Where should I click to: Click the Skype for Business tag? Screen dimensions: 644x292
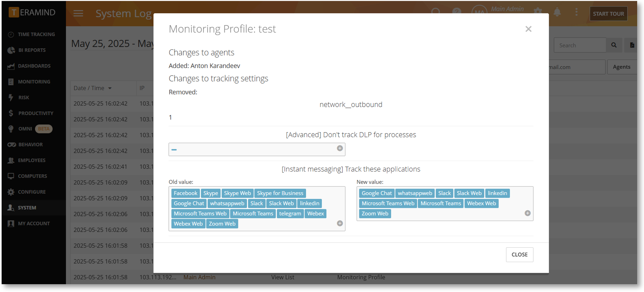tap(280, 193)
